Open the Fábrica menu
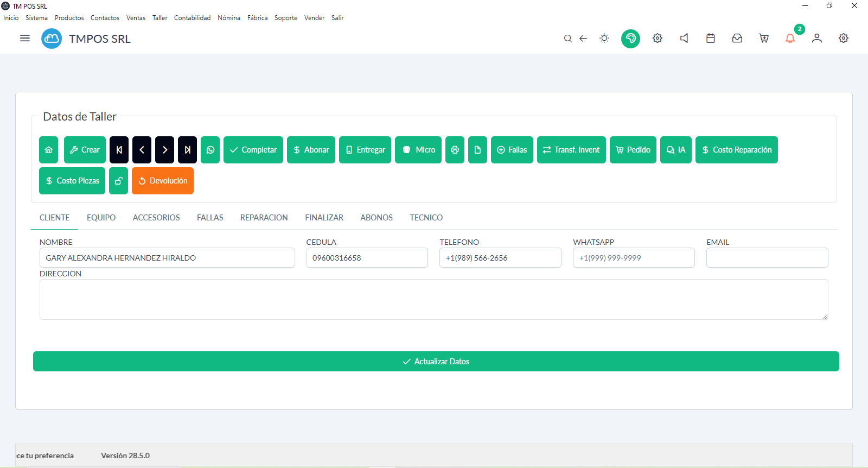 point(258,18)
